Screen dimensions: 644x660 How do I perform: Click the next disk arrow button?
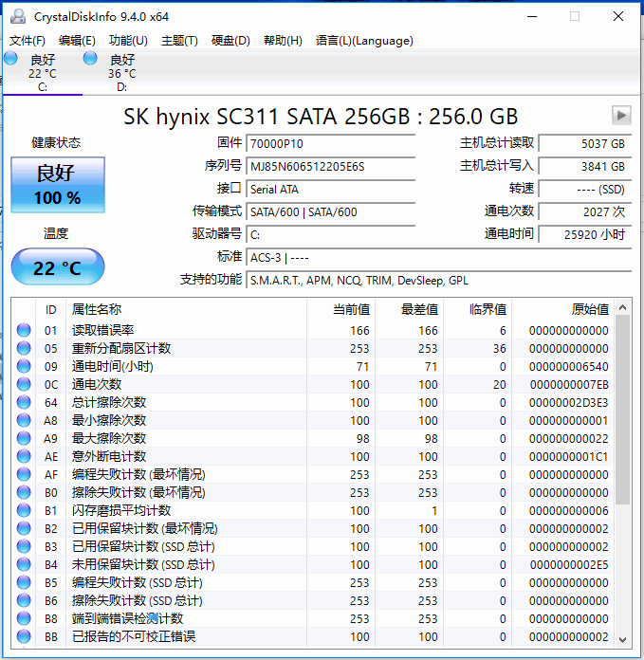[x=621, y=116]
